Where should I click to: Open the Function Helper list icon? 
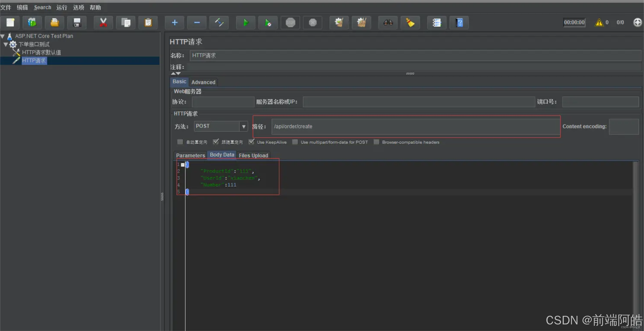436,23
